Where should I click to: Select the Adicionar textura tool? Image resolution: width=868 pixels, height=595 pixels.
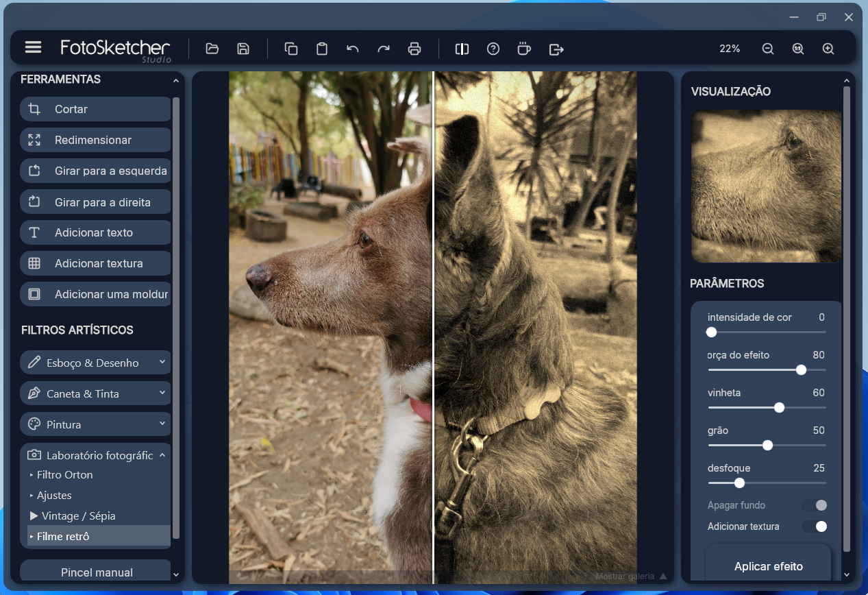point(95,263)
